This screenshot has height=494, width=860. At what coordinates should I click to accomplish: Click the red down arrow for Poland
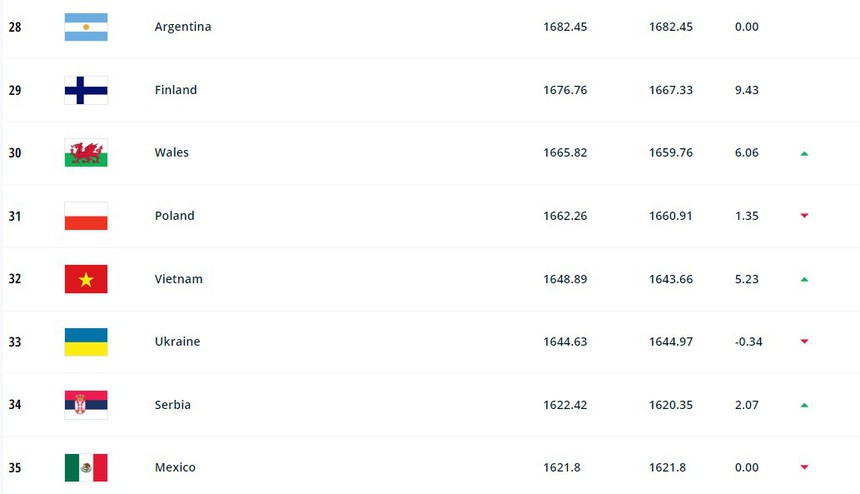pyautogui.click(x=804, y=216)
